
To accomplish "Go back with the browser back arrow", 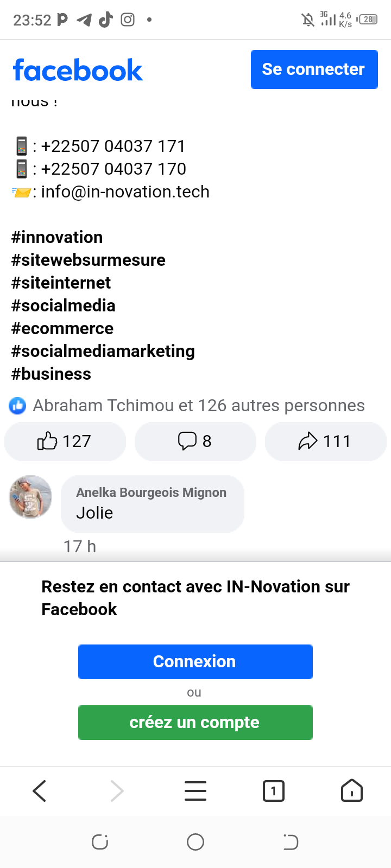I will [x=40, y=791].
